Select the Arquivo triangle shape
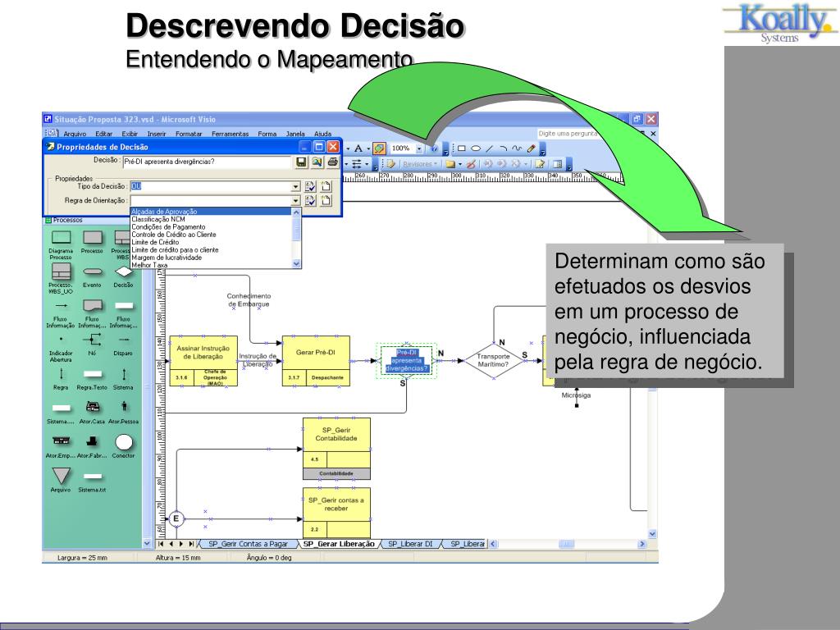Image resolution: width=840 pixels, height=630 pixels. point(61,476)
